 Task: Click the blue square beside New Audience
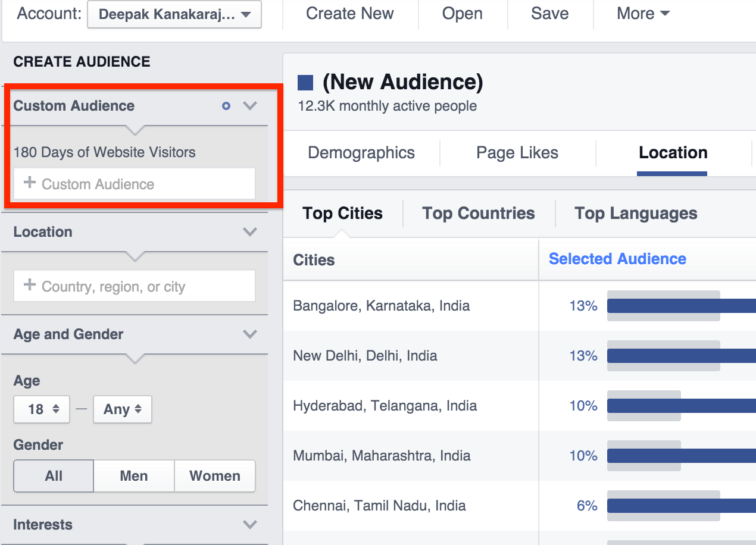pos(306,82)
